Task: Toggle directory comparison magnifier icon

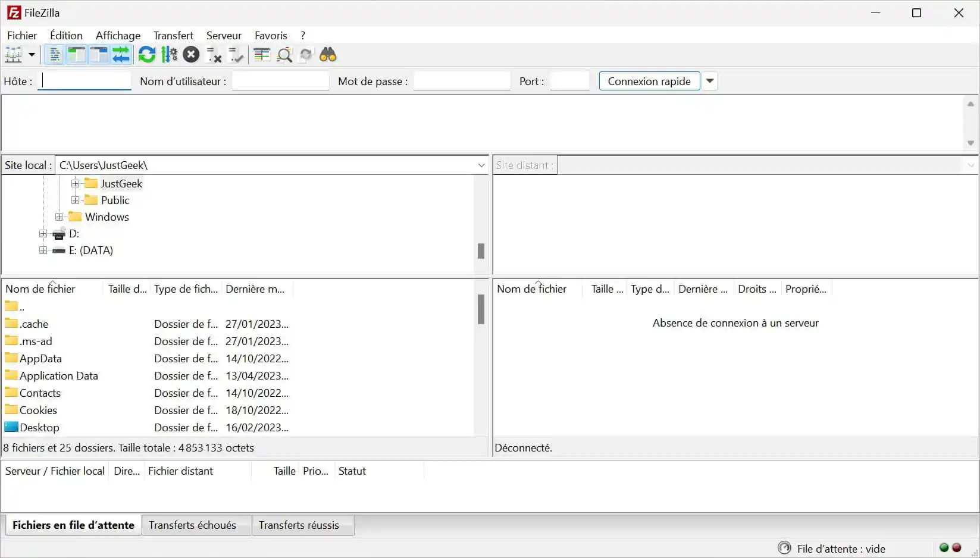Action: (x=284, y=55)
